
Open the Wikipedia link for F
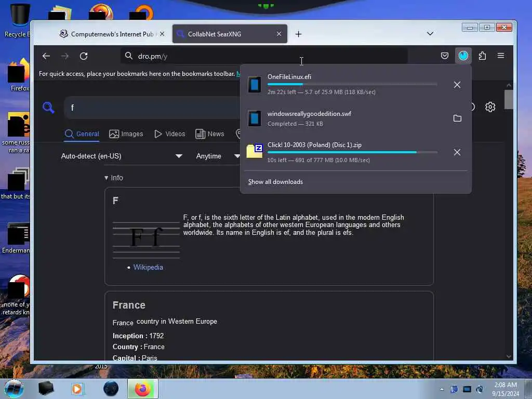pyautogui.click(x=148, y=268)
